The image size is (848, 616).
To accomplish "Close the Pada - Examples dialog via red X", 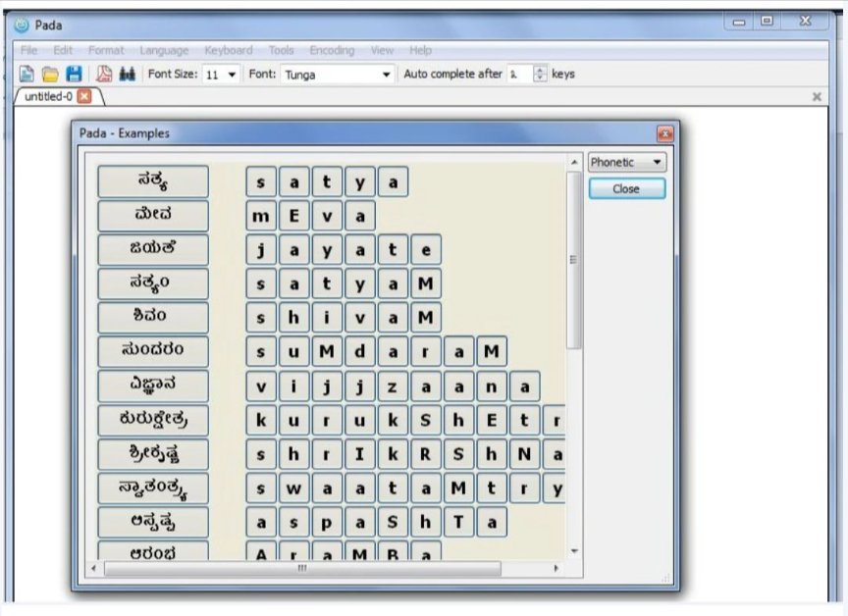I will (x=664, y=133).
